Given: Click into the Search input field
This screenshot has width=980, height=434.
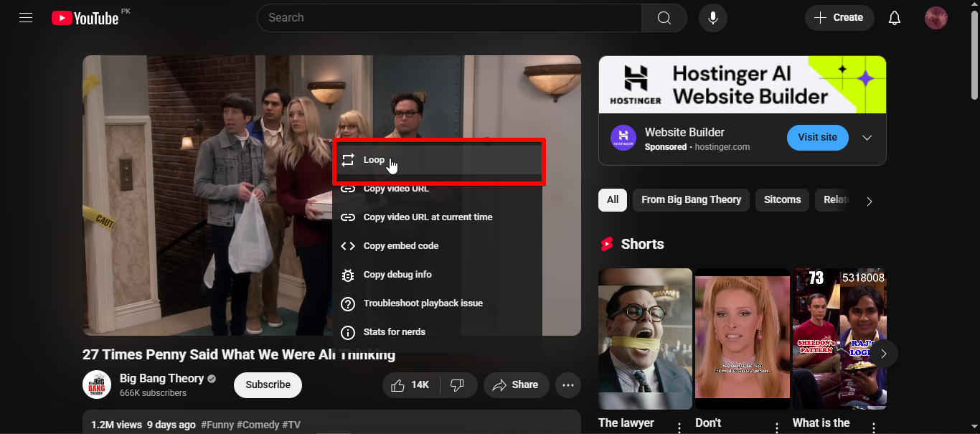Looking at the screenshot, I should tap(448, 18).
